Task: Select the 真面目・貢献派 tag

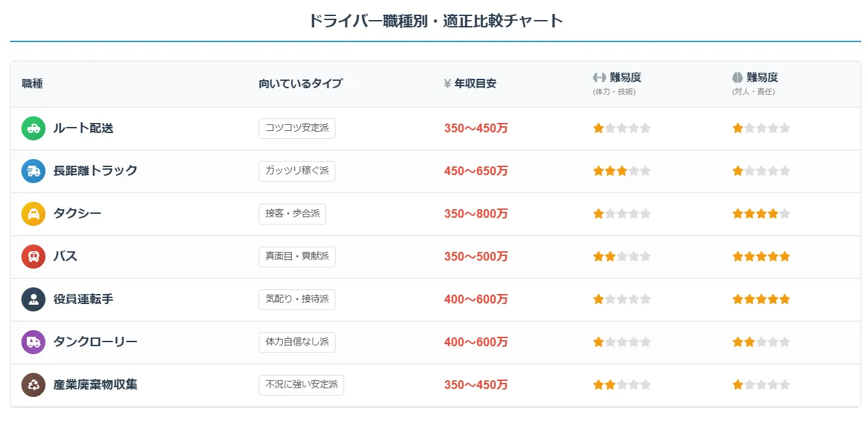Action: 297,257
